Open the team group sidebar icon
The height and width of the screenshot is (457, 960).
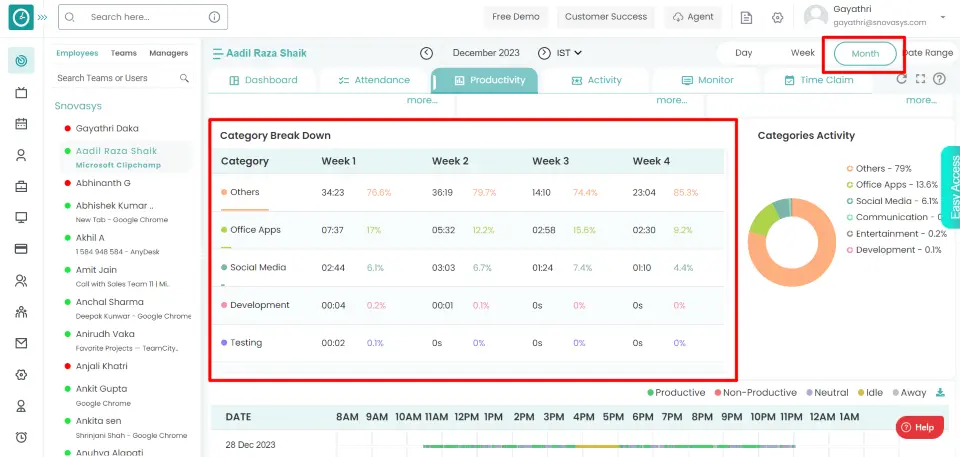click(x=21, y=312)
